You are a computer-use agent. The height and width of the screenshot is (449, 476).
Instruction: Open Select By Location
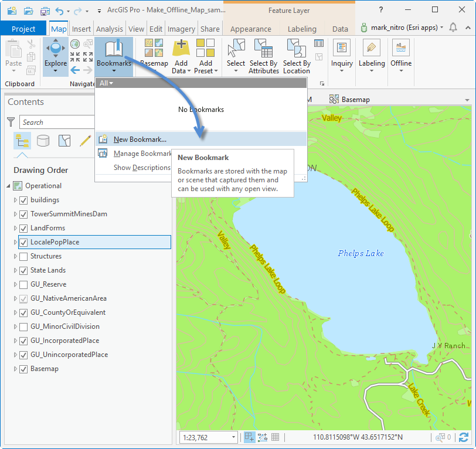297,56
